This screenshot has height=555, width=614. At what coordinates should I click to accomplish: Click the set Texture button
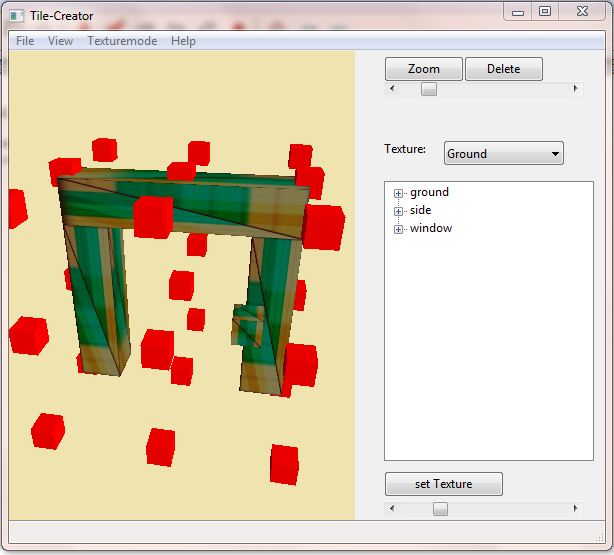(443, 484)
